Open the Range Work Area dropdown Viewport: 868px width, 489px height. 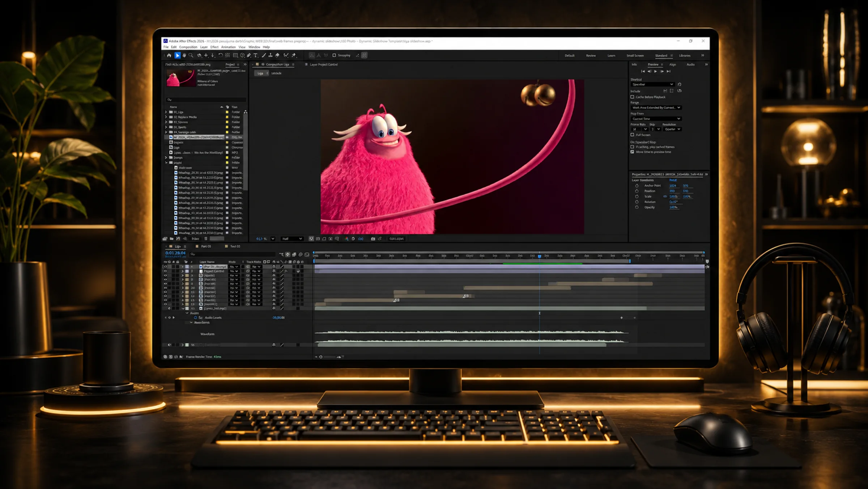(656, 108)
